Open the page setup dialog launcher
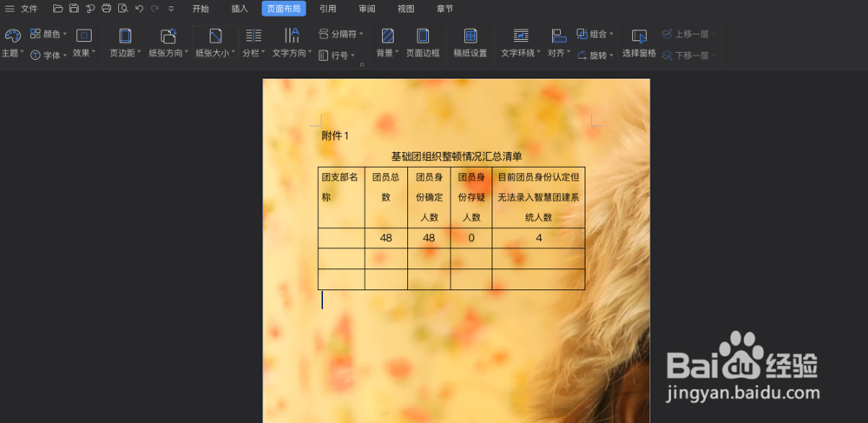The height and width of the screenshot is (423, 868). (362, 65)
